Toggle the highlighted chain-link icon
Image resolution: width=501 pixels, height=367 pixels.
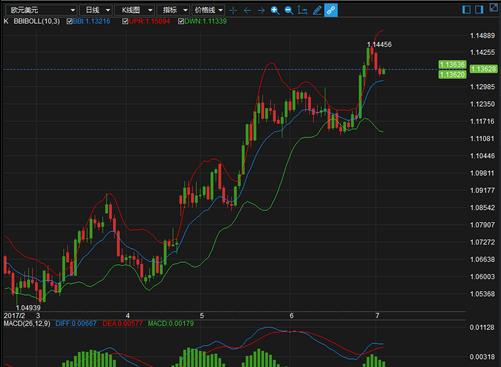coord(331,10)
